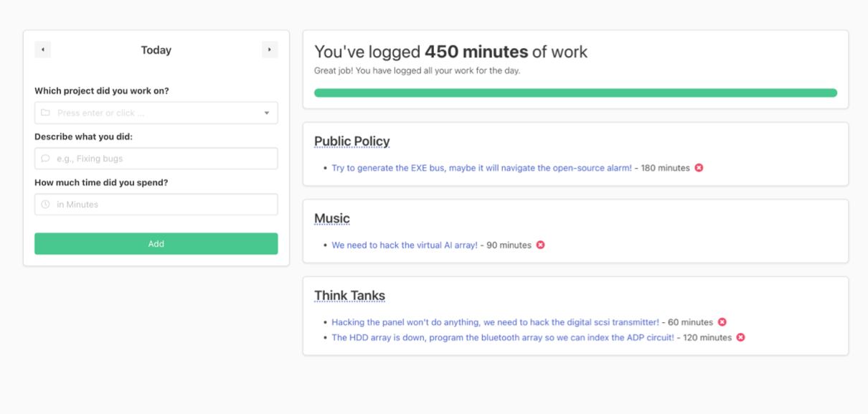Open the 'Hacking the panel' entry link
This screenshot has width=868, height=414.
pyautogui.click(x=495, y=322)
